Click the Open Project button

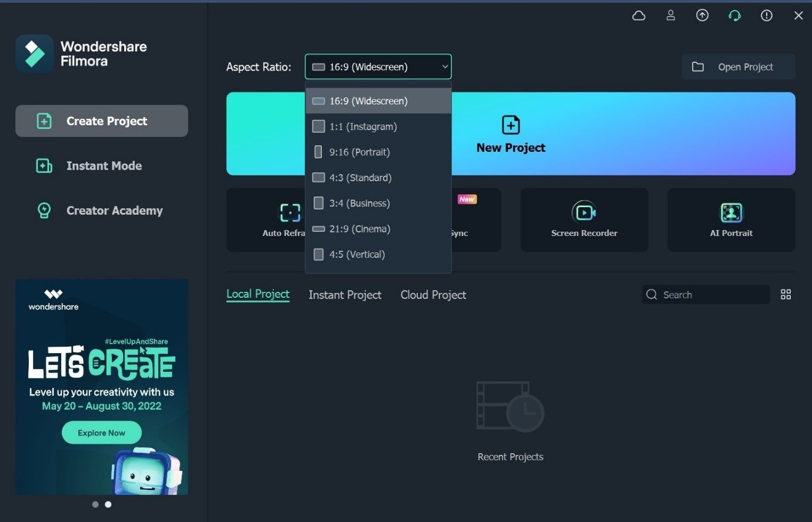[738, 67]
